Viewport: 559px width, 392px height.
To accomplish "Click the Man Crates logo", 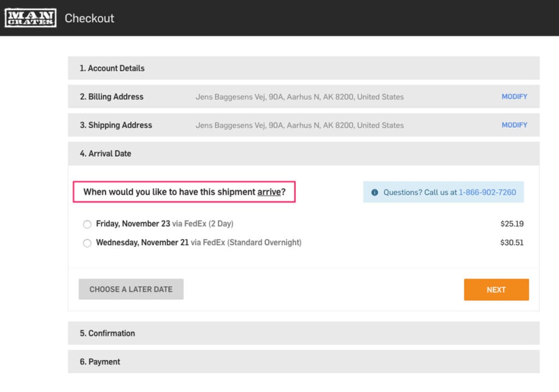I will (x=31, y=18).
